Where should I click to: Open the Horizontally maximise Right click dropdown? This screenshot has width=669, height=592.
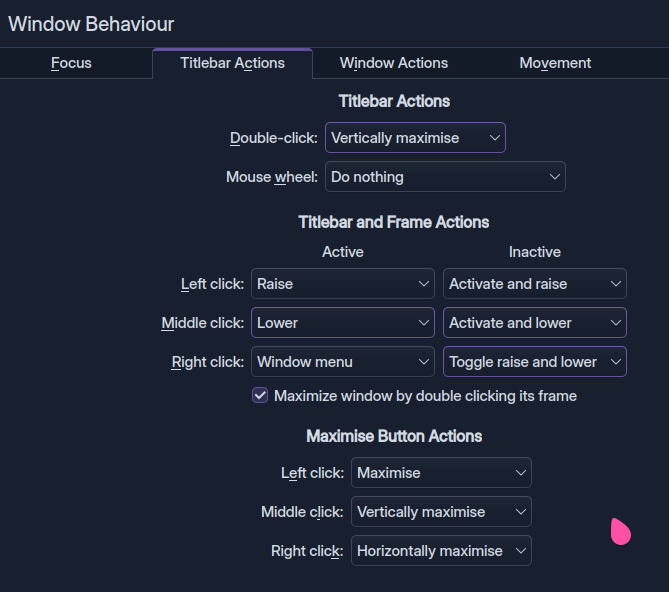click(x=441, y=551)
